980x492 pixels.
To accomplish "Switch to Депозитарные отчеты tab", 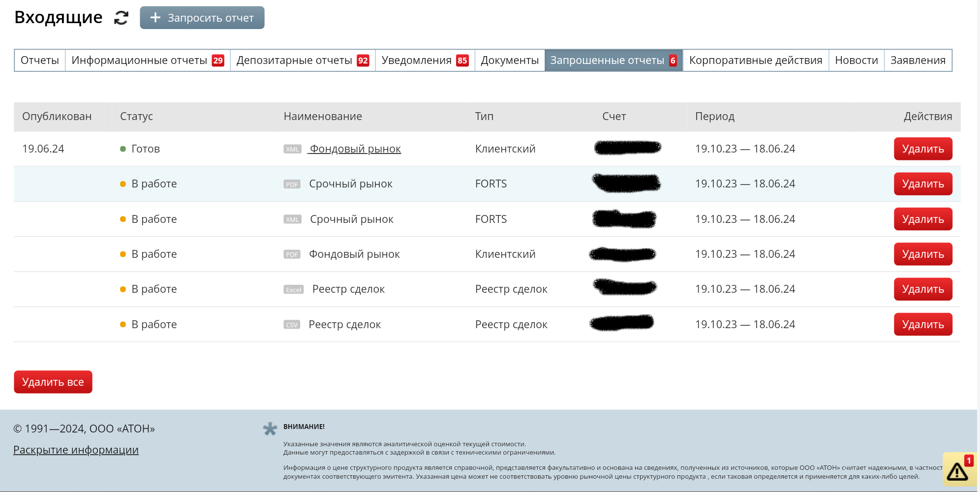I will click(x=302, y=61).
